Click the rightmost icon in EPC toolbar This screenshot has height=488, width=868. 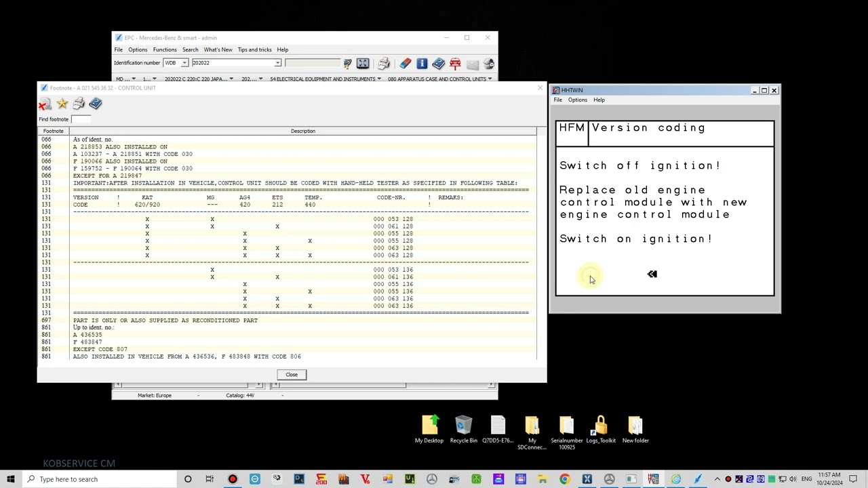[488, 64]
